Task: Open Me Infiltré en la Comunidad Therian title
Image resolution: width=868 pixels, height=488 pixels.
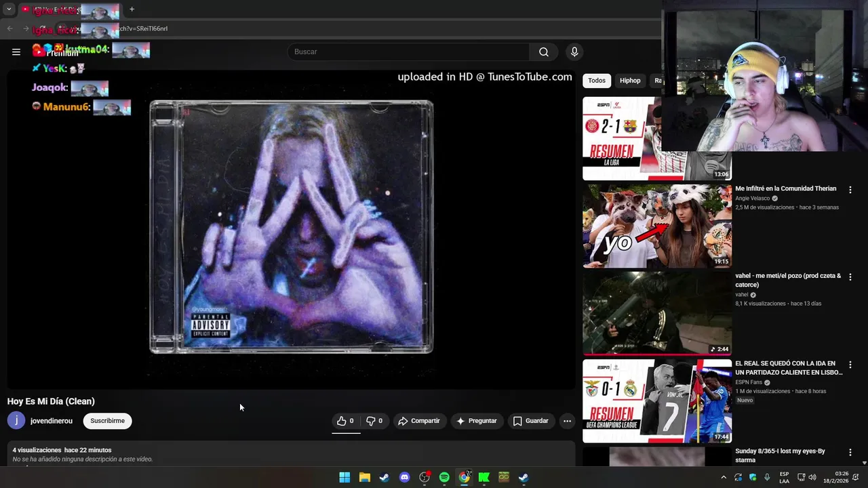Action: tap(786, 188)
